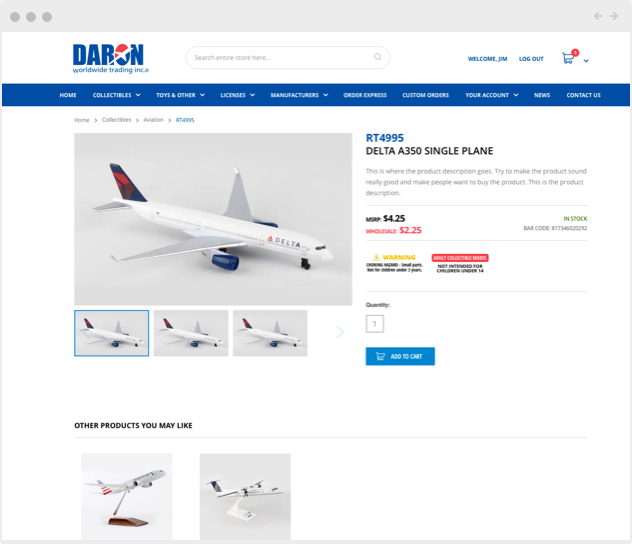Open the Order Express page
632x544 pixels.
tap(365, 95)
